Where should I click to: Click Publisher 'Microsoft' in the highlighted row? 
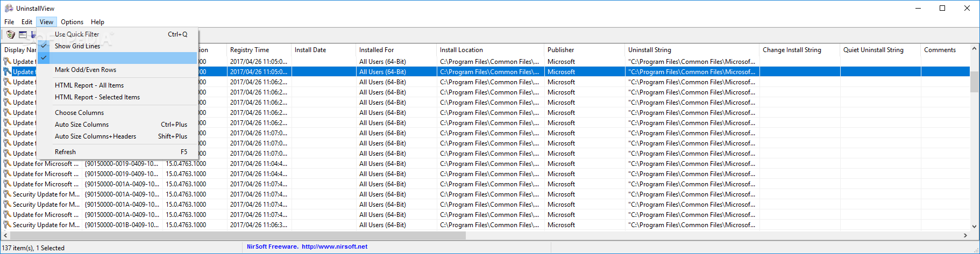(561, 71)
